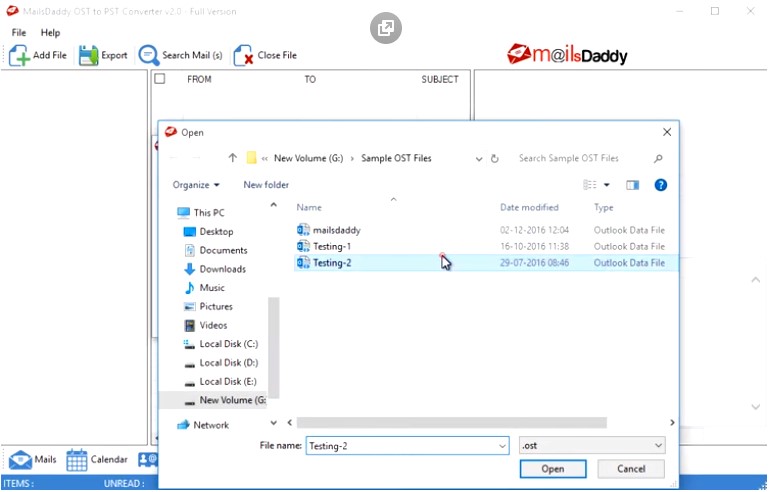Select This PC in the navigation pane

click(x=209, y=212)
